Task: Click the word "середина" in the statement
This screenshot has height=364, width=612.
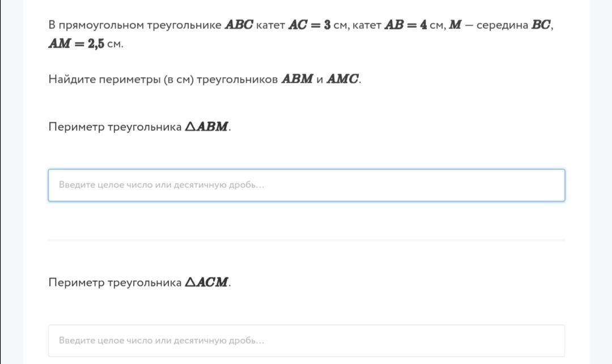Action: 502,25
